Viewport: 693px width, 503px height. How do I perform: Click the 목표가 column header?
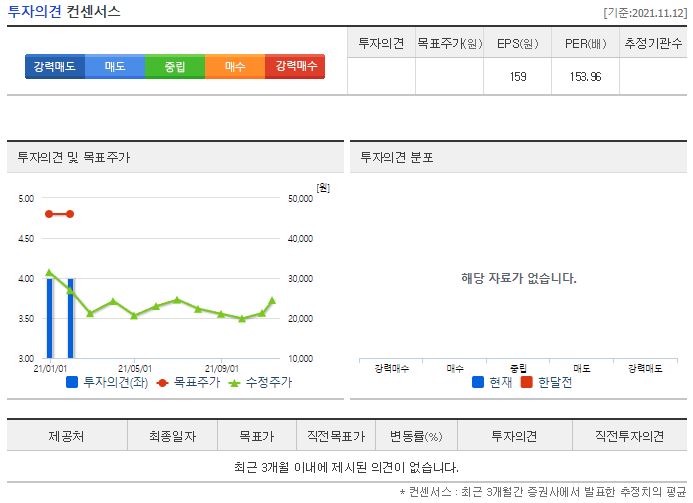tap(256, 436)
